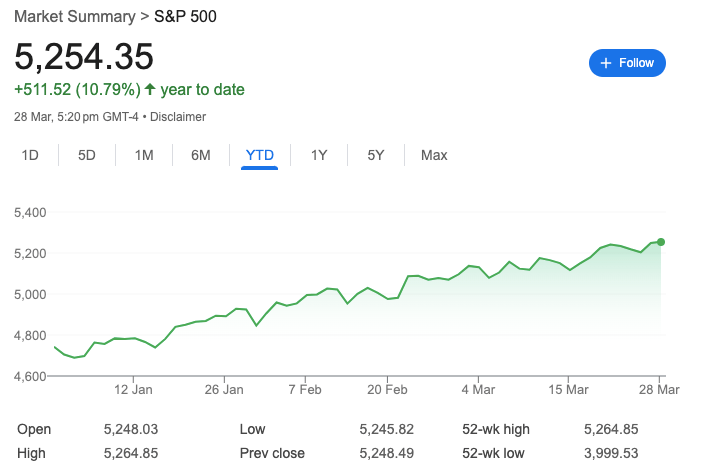
Task: Show the 6M chart range
Action: [x=201, y=155]
